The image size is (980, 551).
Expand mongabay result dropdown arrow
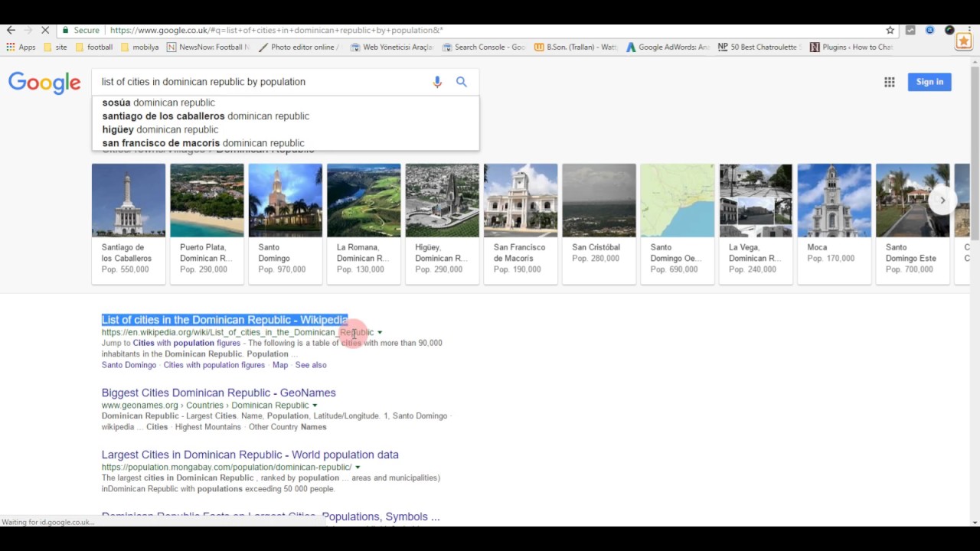click(x=358, y=468)
